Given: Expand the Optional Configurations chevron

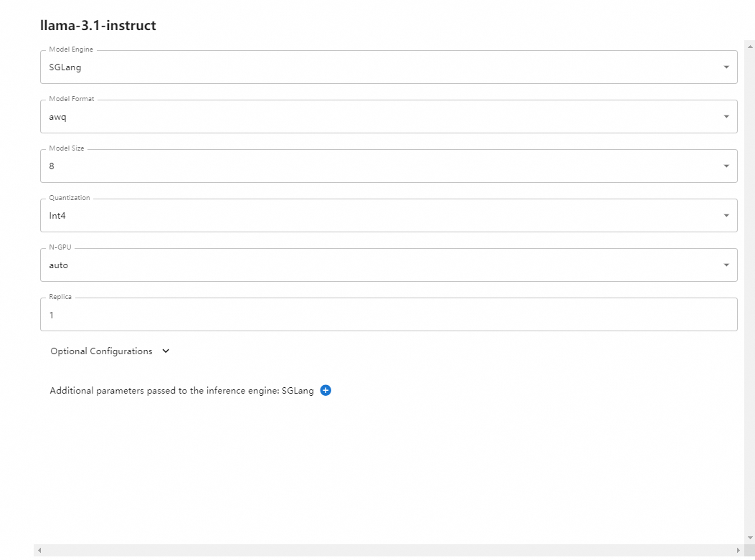Looking at the screenshot, I should 166,351.
